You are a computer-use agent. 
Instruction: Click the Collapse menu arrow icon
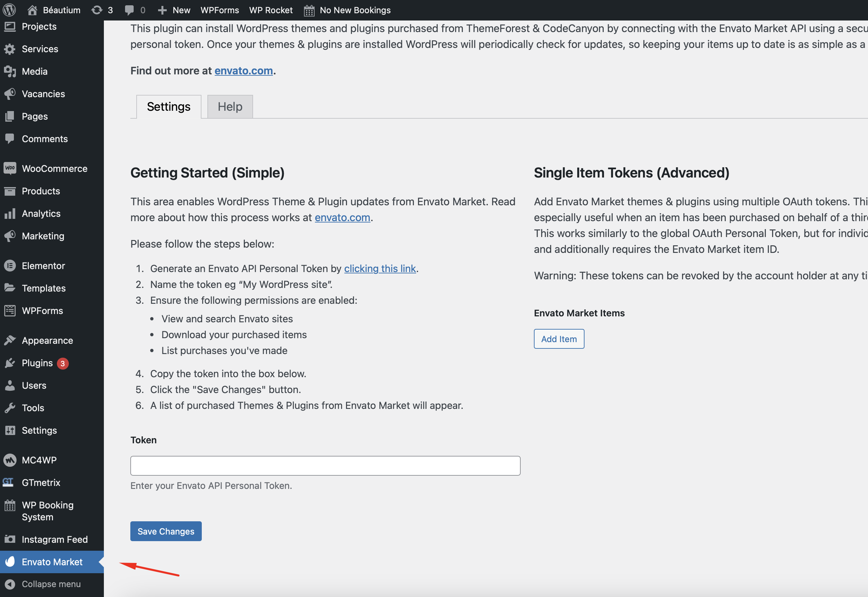(x=10, y=584)
